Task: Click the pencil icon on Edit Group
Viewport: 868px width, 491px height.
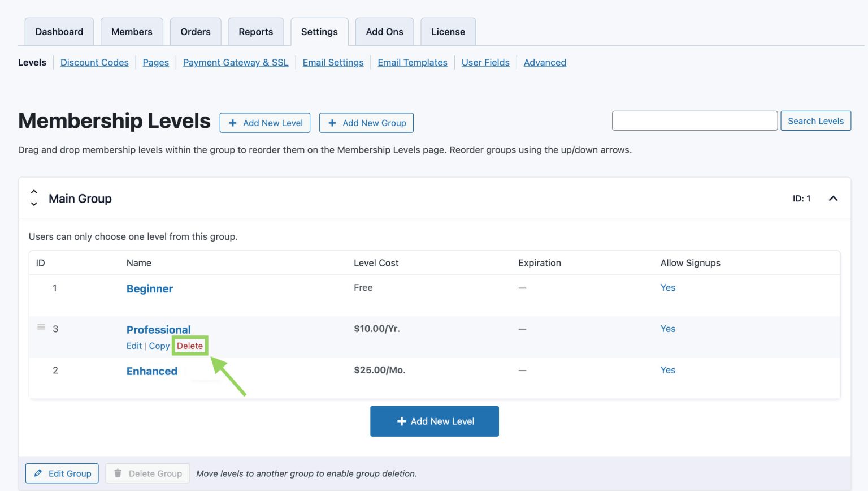Action: click(x=39, y=473)
